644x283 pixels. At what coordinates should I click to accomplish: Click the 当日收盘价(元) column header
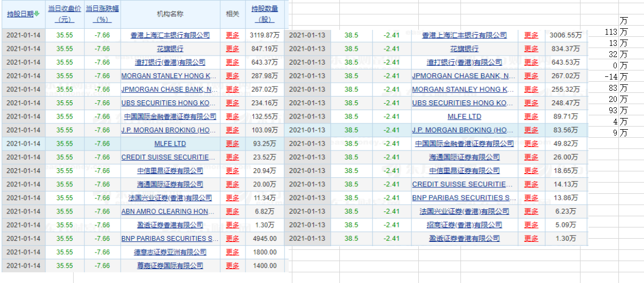coord(65,14)
